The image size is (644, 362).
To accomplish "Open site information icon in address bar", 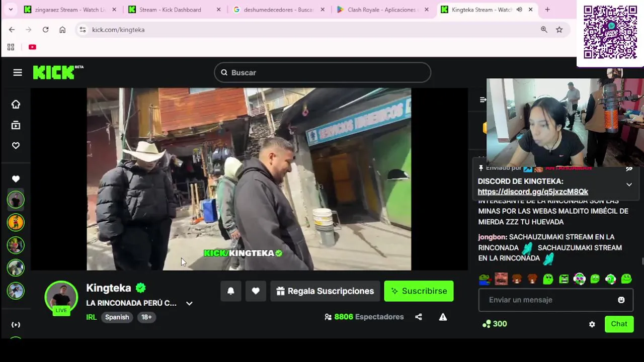I will (83, 30).
